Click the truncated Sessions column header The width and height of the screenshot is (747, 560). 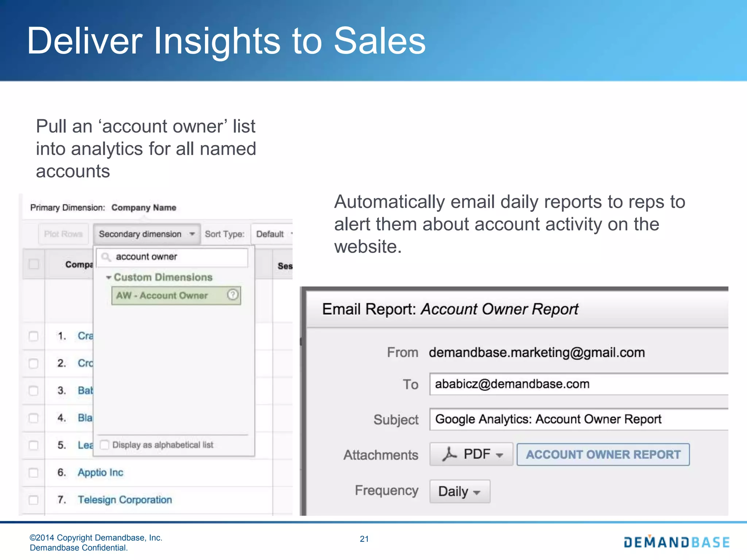(285, 266)
